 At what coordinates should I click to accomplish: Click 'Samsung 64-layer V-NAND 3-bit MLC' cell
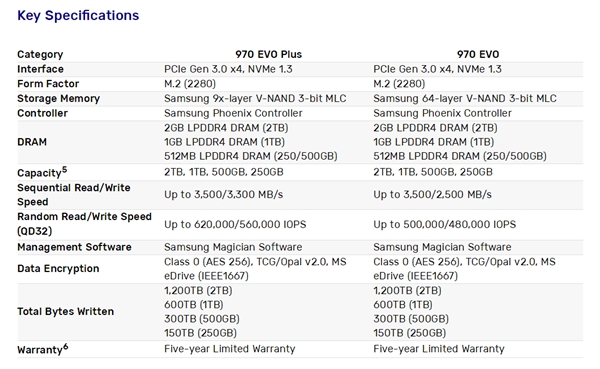pyautogui.click(x=465, y=99)
